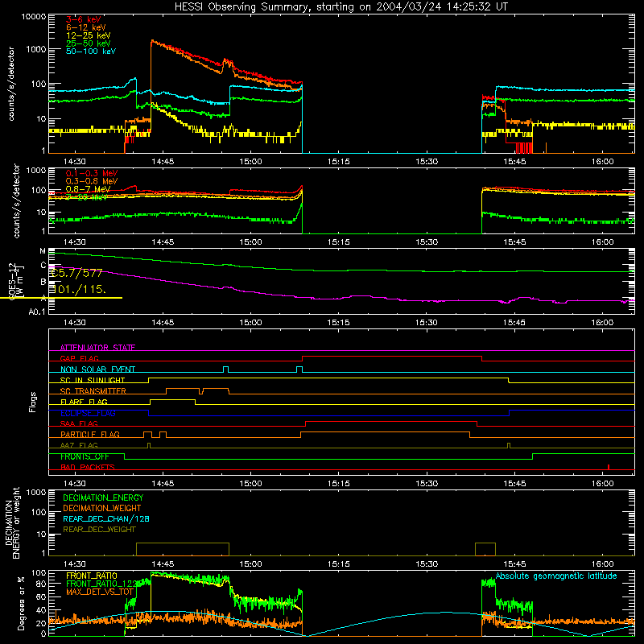Click the 14:45 time label under decimation panel
The height and width of the screenshot is (644, 644).
(163, 564)
